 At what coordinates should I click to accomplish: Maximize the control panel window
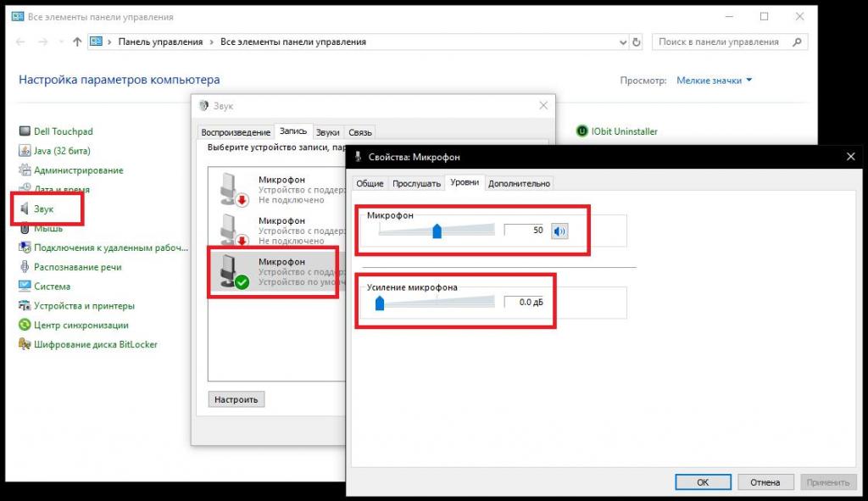point(765,17)
